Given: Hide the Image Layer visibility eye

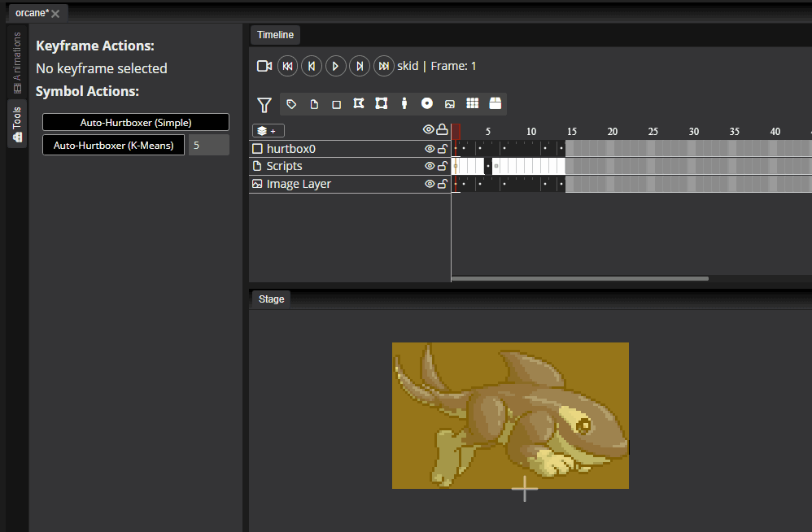Looking at the screenshot, I should click(430, 184).
